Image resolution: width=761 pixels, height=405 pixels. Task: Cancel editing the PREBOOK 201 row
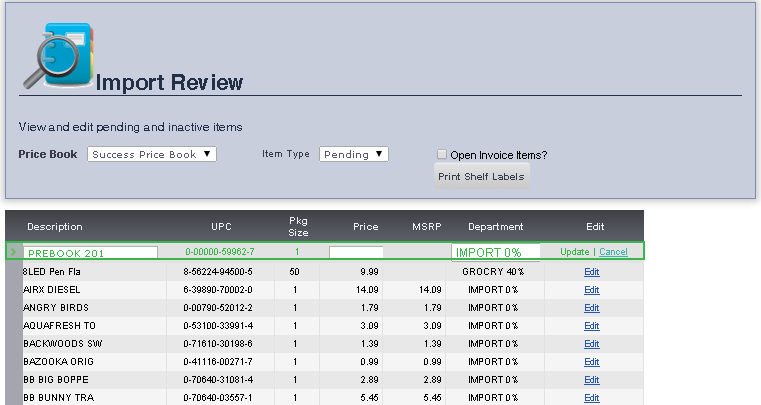pyautogui.click(x=613, y=252)
